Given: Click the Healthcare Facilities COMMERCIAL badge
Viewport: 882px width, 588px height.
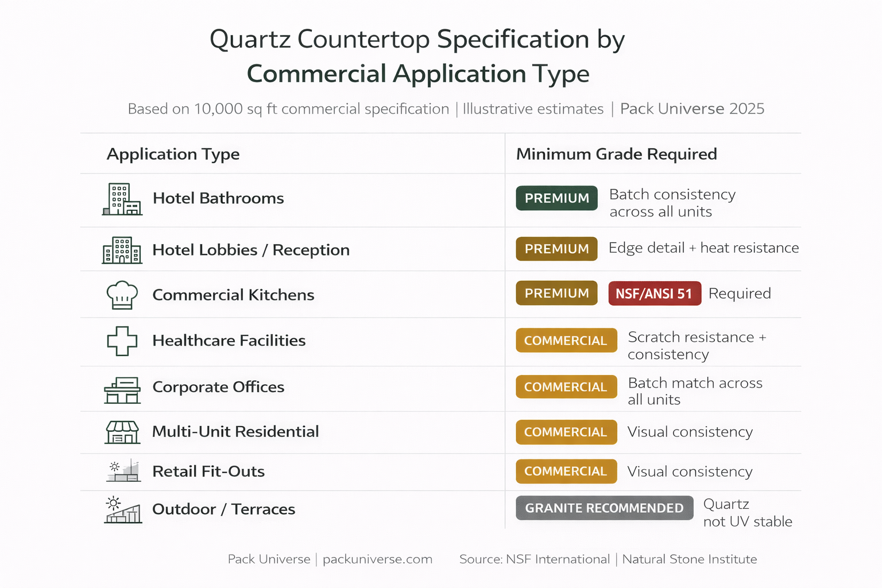Looking at the screenshot, I should (566, 341).
